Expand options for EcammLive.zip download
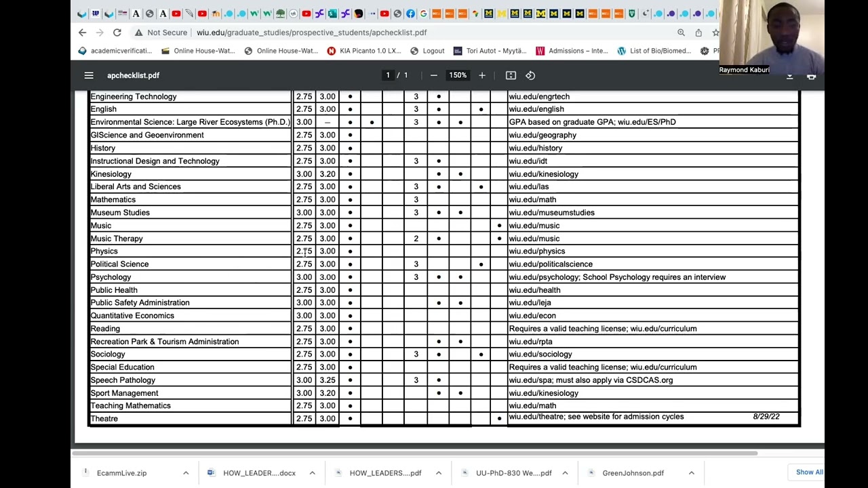868x488 pixels. [186, 473]
